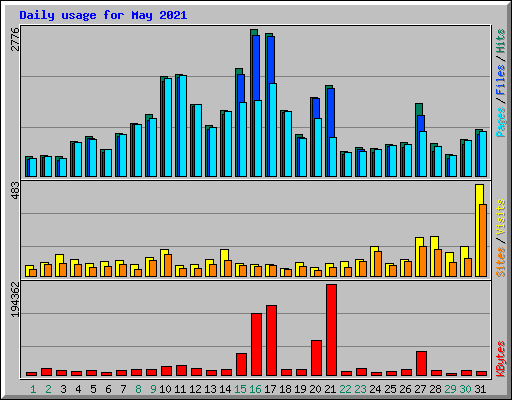Click day 18 on the x-axis
512x400 pixels.
285,389
